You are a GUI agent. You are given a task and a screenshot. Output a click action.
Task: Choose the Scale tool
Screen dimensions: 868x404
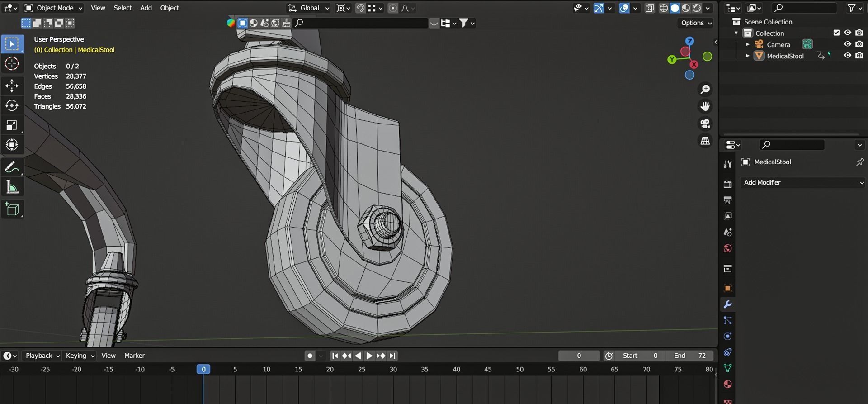click(12, 125)
